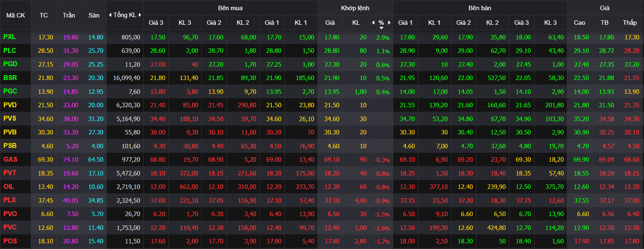Open stock symbol GAS

pos(11,160)
